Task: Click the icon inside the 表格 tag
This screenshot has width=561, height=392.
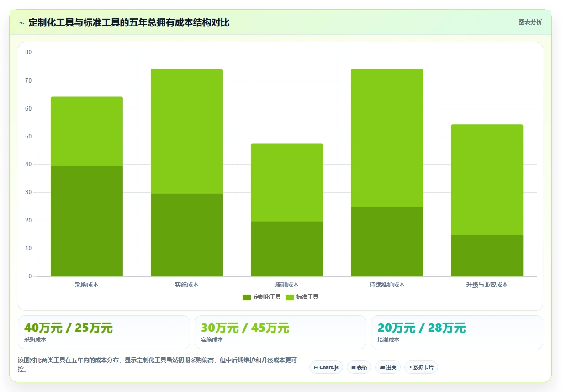Action: 353,367
